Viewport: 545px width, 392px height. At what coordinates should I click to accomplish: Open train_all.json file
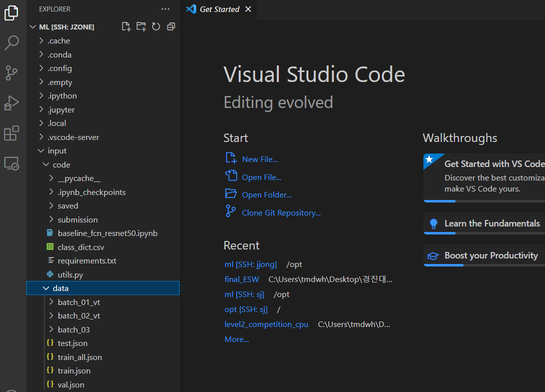(x=103, y=357)
